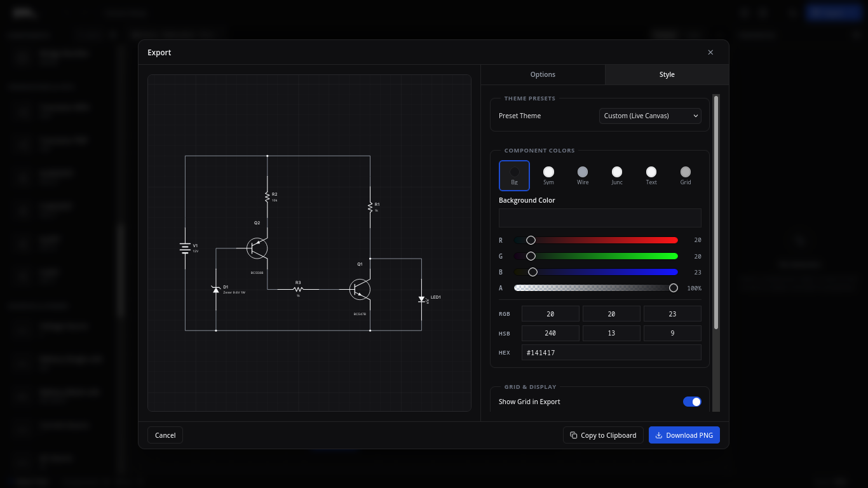This screenshot has height=488, width=868.
Task: Switch to the Style tab
Action: pyautogui.click(x=667, y=74)
